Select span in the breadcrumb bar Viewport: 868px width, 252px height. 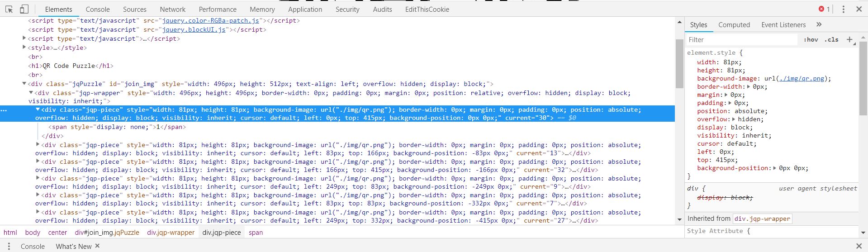(256, 233)
